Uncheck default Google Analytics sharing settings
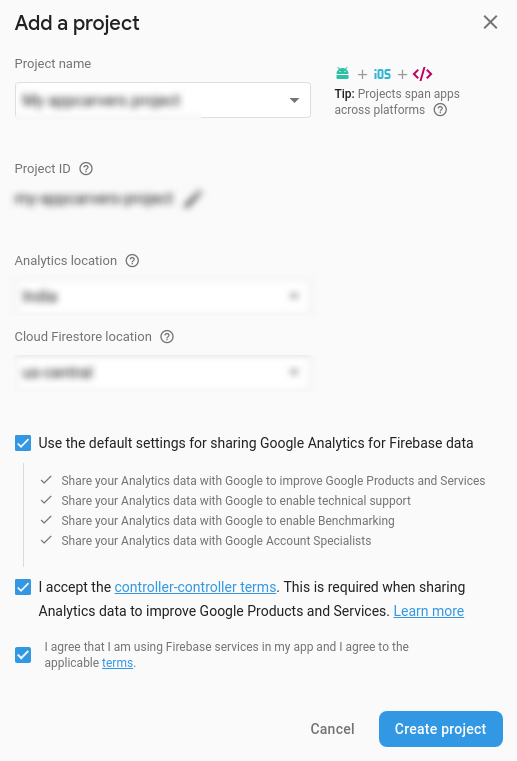 23,443
